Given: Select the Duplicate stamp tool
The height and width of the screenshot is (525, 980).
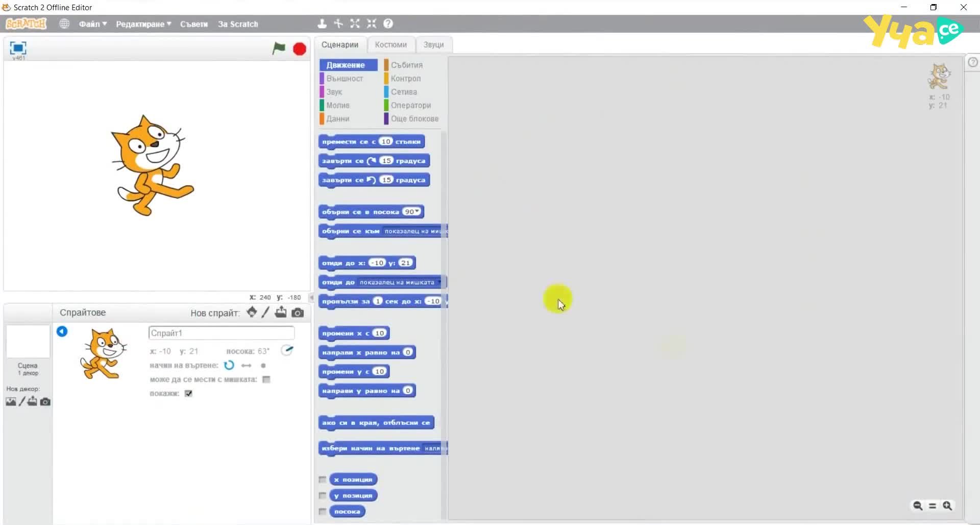Looking at the screenshot, I should pos(322,23).
